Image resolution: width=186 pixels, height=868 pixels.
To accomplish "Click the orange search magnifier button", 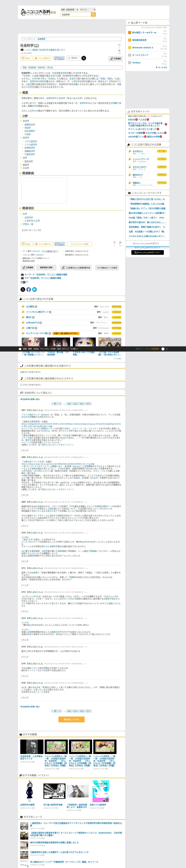I will [x=93, y=14].
